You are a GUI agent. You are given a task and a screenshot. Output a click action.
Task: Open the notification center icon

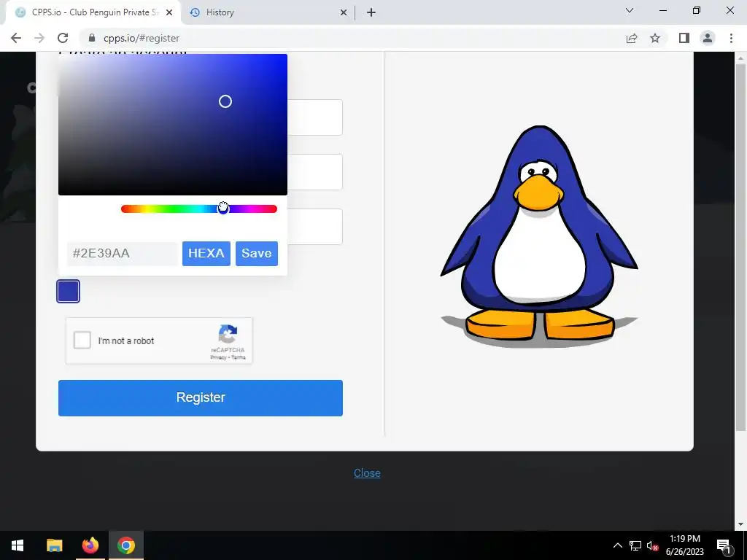[723, 545]
